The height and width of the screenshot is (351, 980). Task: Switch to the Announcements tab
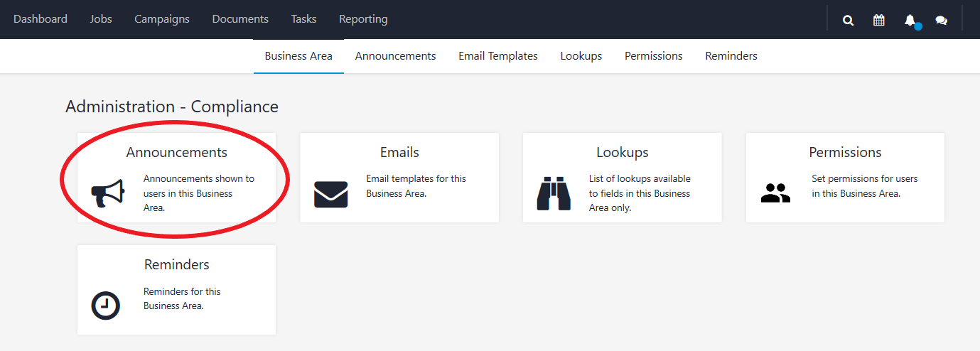pyautogui.click(x=396, y=56)
